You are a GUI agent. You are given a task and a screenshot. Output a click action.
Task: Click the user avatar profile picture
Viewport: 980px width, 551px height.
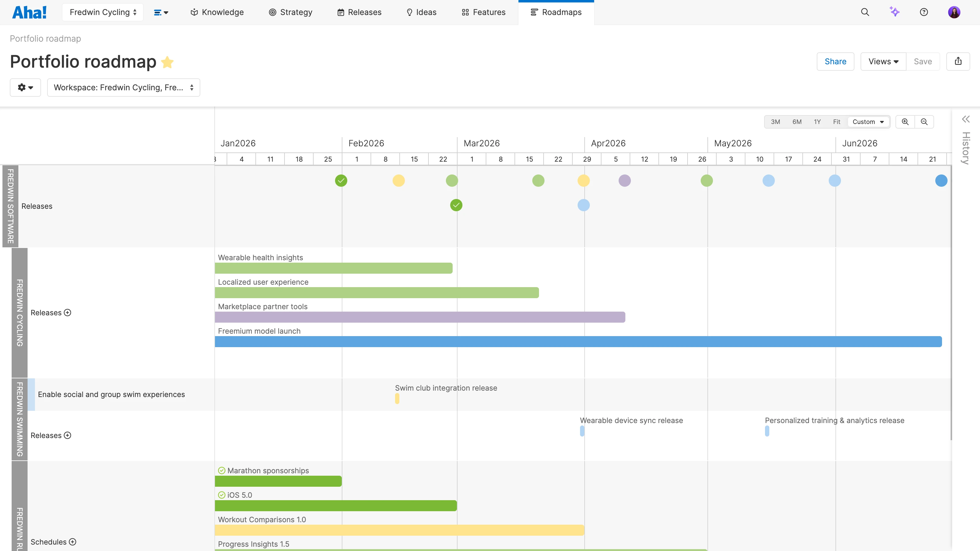pyautogui.click(x=955, y=12)
